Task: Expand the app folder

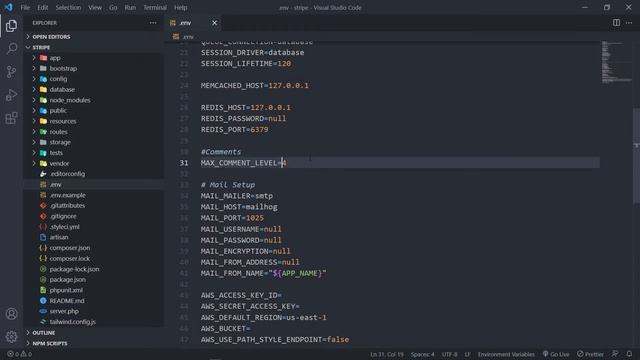Action: [94, 58]
